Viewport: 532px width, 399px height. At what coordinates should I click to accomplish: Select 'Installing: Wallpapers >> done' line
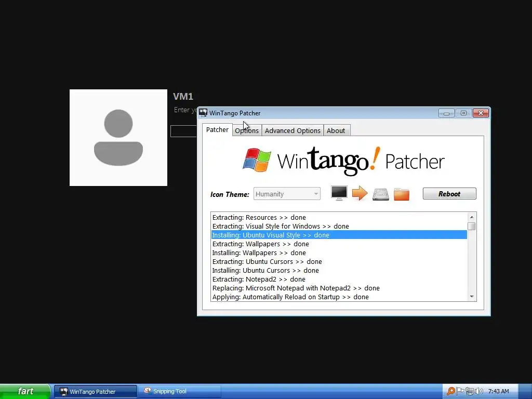(339, 253)
